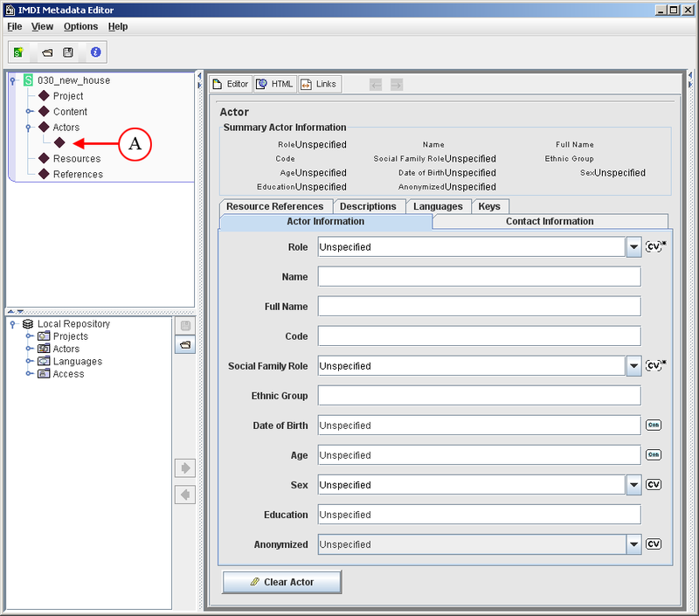Open the View menu

[x=42, y=26]
